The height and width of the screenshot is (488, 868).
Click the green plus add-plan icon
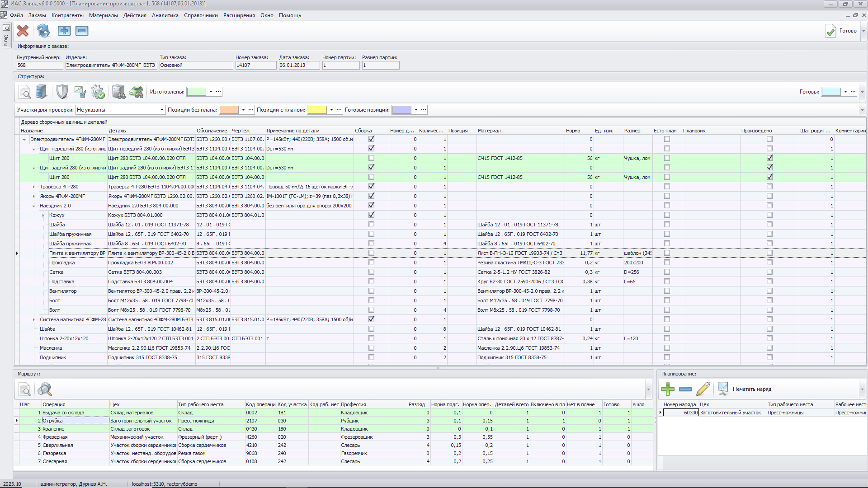point(667,389)
